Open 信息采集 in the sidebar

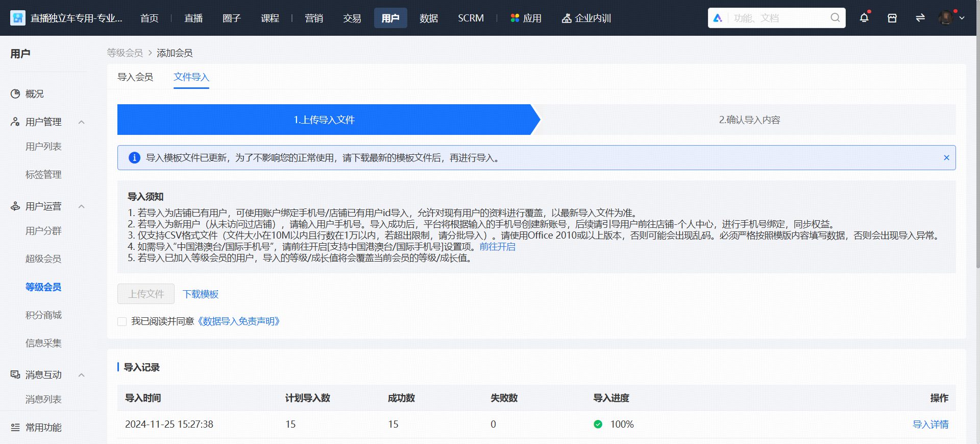43,343
